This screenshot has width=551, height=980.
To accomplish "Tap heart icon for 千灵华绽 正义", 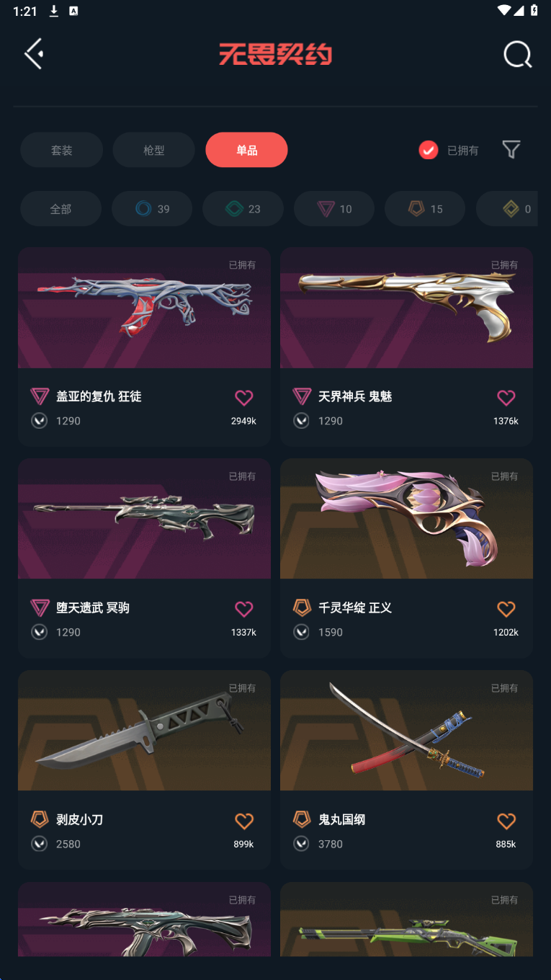I will click(x=506, y=609).
